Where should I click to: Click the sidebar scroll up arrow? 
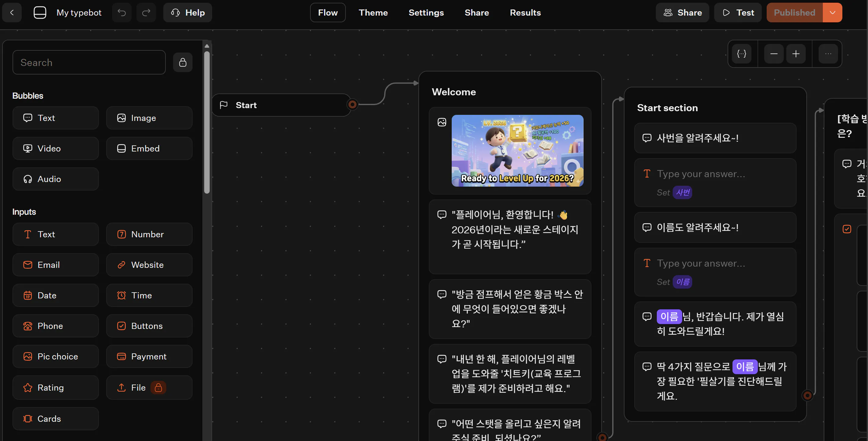click(207, 46)
